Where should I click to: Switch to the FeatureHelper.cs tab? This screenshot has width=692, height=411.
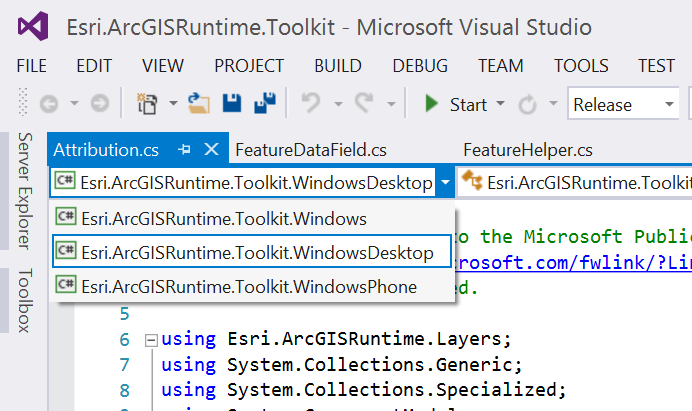click(x=528, y=150)
